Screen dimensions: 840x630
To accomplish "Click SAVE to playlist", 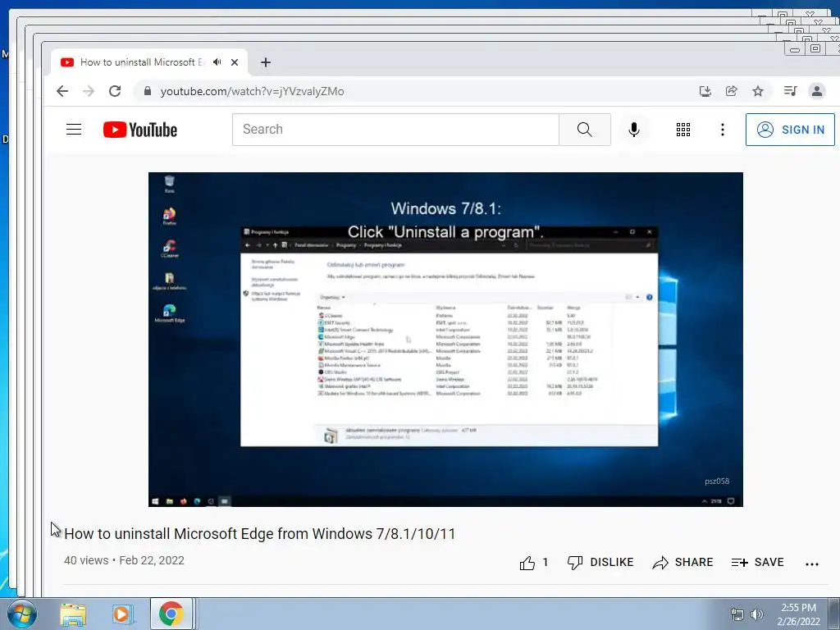I will tap(757, 563).
